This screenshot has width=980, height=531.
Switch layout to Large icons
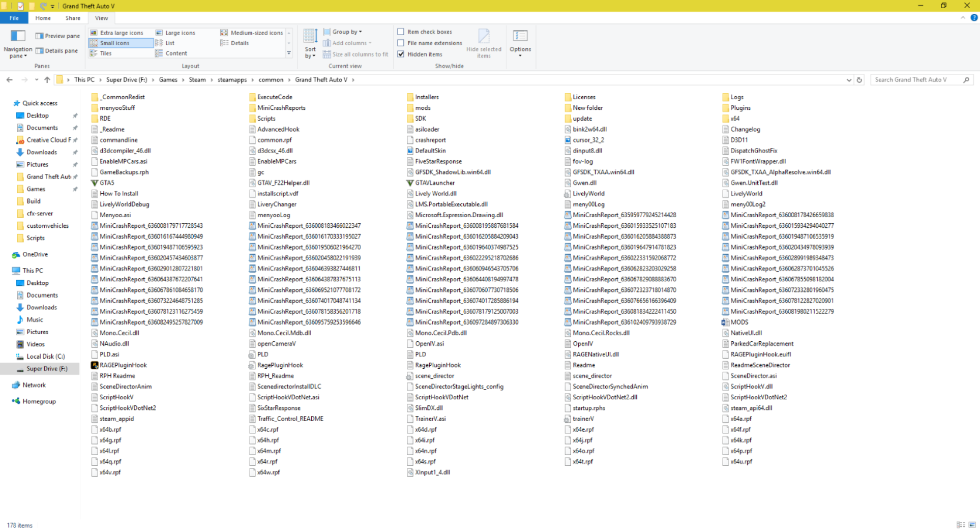(175, 33)
